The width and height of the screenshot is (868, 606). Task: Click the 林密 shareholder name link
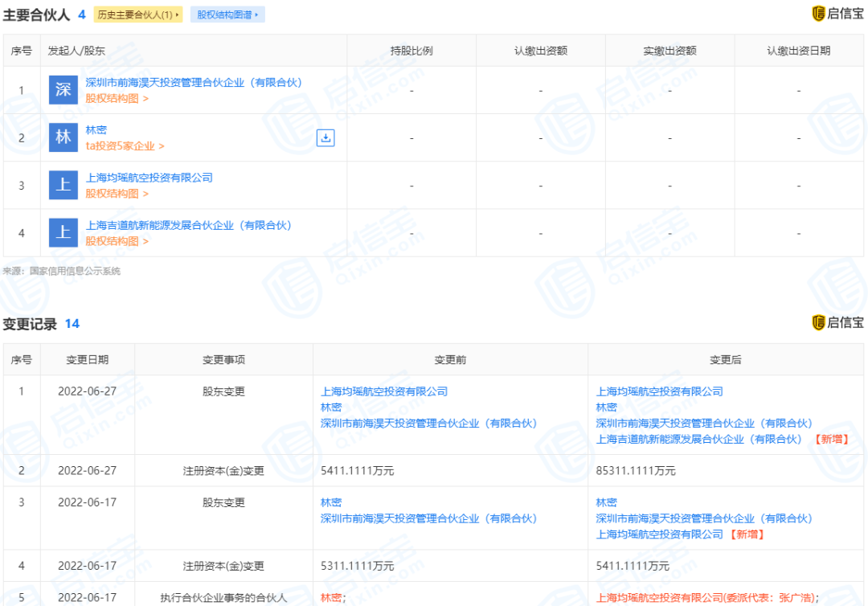(98, 129)
